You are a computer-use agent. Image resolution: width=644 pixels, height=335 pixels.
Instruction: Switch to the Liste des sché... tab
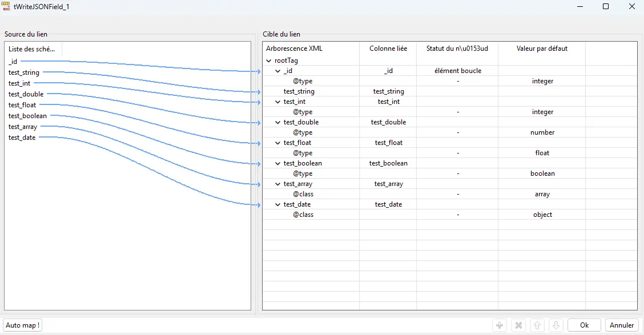pyautogui.click(x=31, y=49)
